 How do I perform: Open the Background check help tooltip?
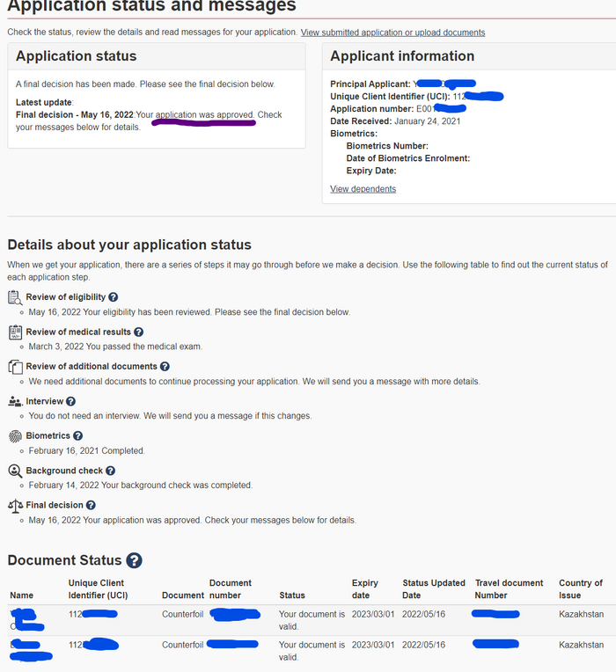coord(110,471)
